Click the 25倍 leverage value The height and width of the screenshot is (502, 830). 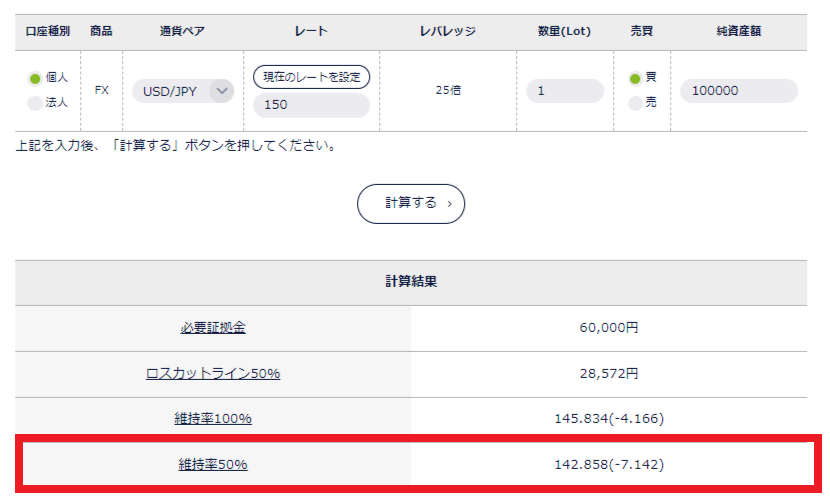tap(448, 91)
